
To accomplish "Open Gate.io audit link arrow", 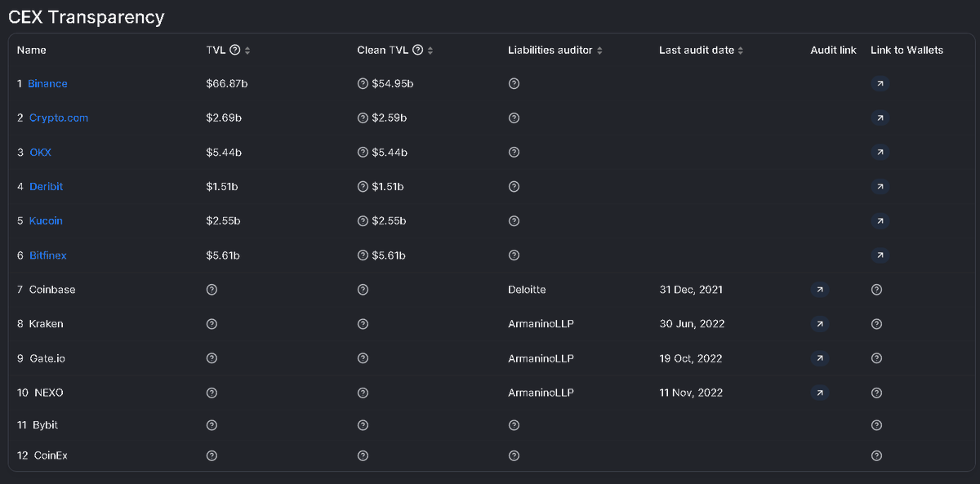I will click(820, 358).
